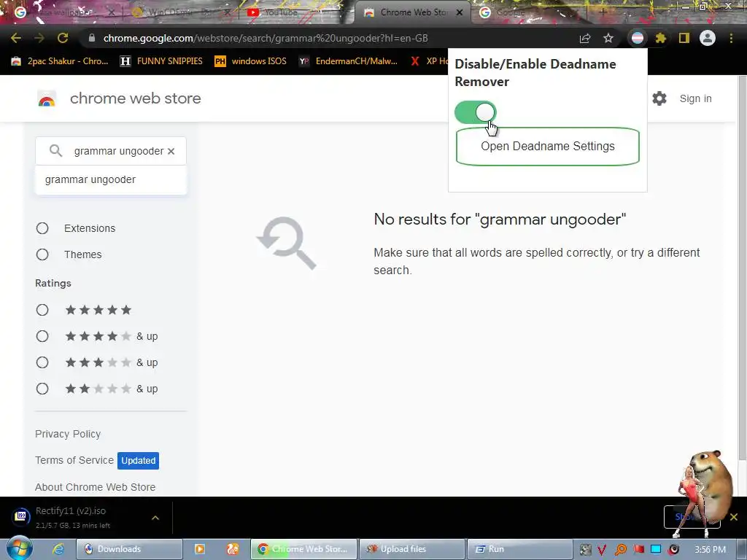Viewport: 747px width, 560px height.
Task: Click Show all downloads button
Action: pos(692,517)
